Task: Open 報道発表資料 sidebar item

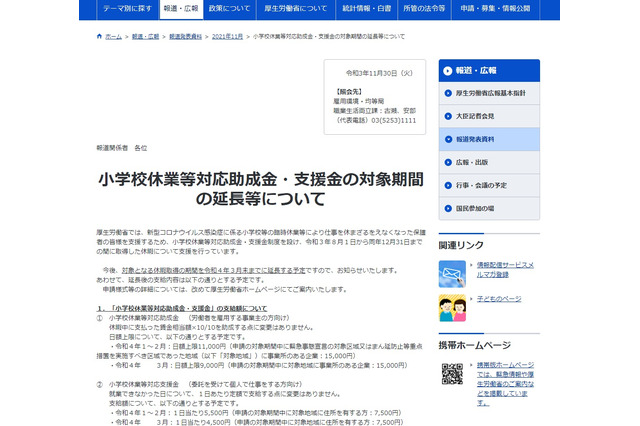Action: 489,139
